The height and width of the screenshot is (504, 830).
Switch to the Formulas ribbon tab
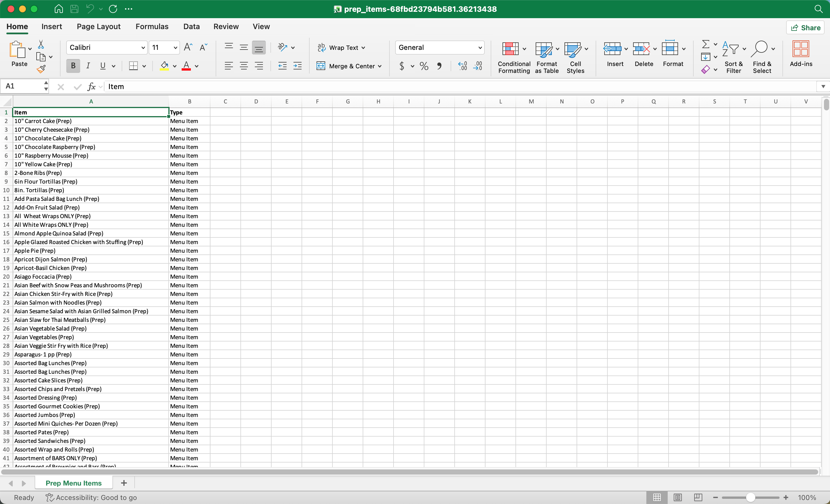pyautogui.click(x=152, y=27)
